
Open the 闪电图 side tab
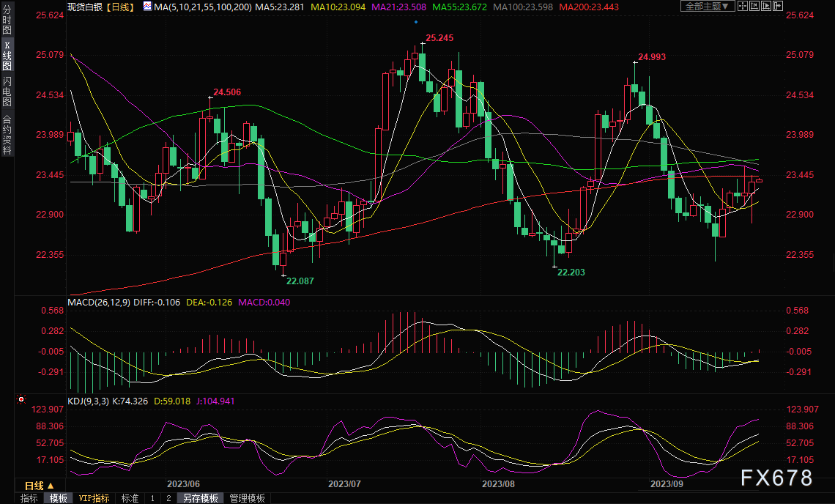pyautogui.click(x=7, y=91)
